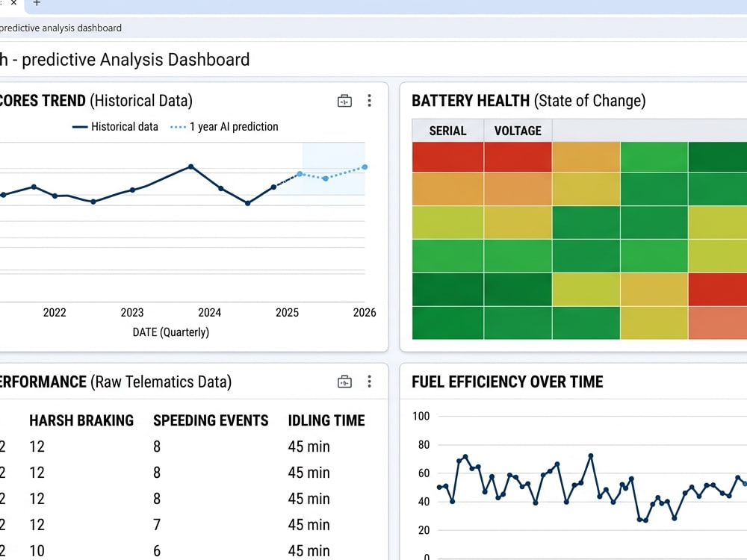Click the peak data point before 2024

pyautogui.click(x=191, y=167)
